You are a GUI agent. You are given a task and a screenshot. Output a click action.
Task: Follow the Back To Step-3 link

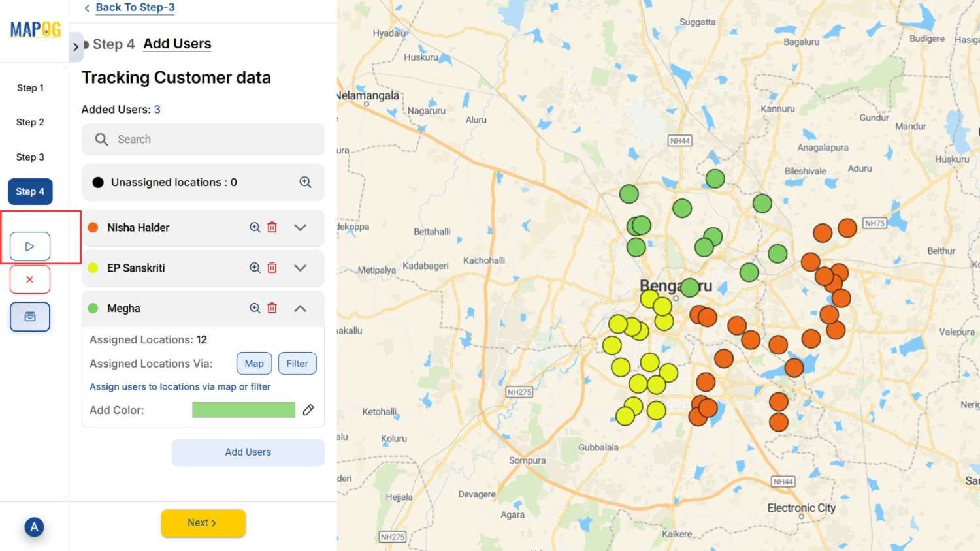(x=135, y=7)
